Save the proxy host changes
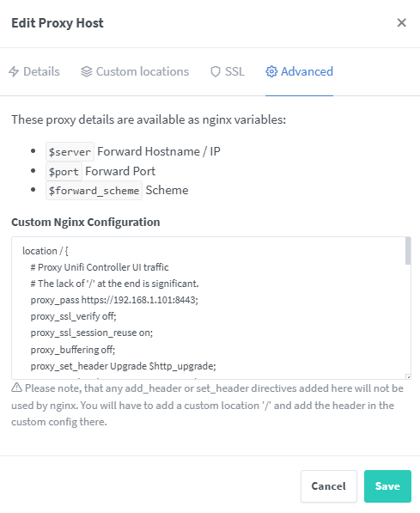Screen dimensions: 420x513 tap(387, 486)
